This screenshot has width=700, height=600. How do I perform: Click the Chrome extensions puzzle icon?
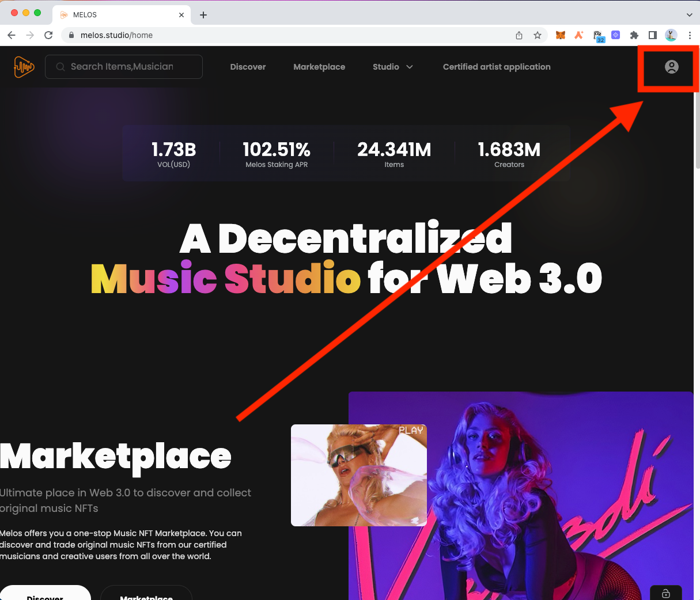tap(634, 35)
